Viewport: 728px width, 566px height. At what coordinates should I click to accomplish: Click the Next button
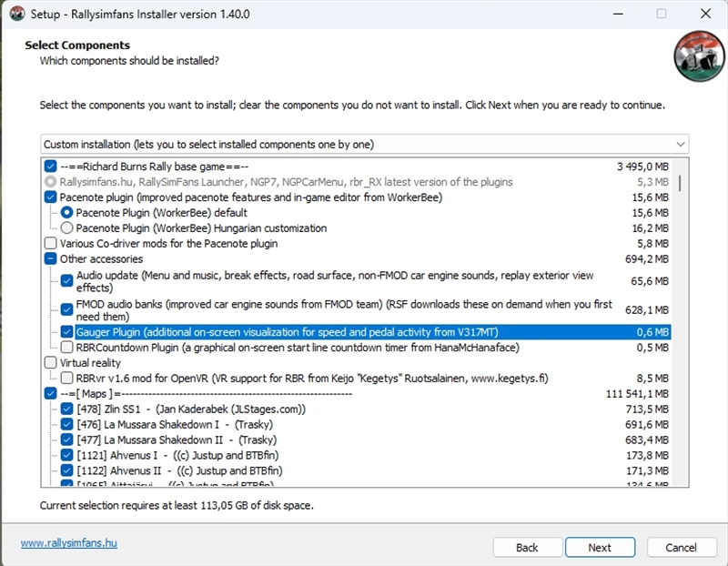click(x=600, y=548)
